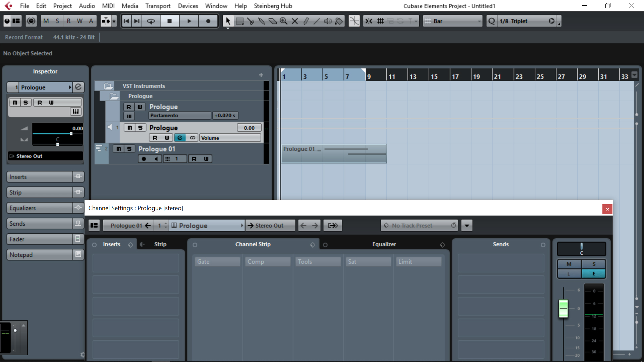This screenshot has height=362, width=644.
Task: Open the Bar grid type dropdown
Action: tap(453, 21)
